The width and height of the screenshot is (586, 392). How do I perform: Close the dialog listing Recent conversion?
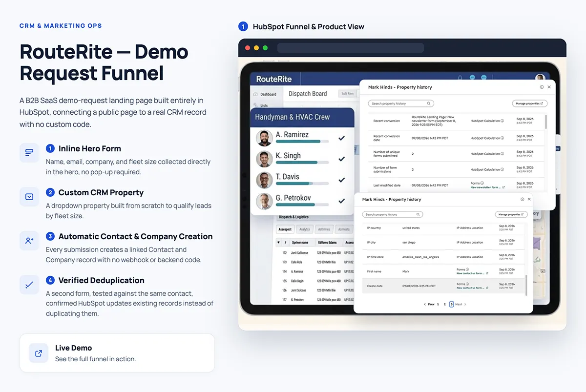549,87
